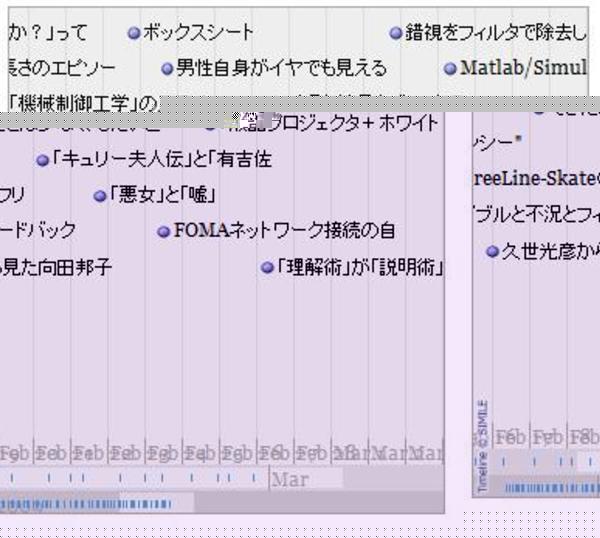Select the marker dot next to 久世光彦から
This screenshot has height=538, width=600.
pos(492,250)
